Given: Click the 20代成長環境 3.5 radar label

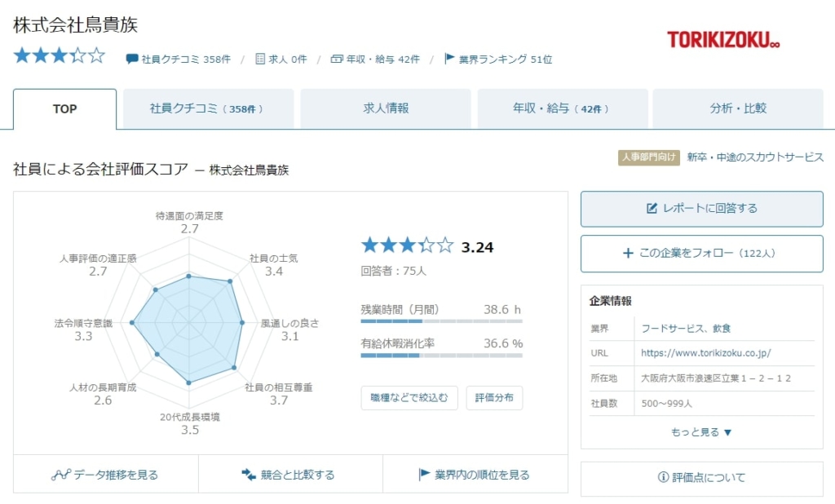Looking at the screenshot, I should [x=189, y=423].
